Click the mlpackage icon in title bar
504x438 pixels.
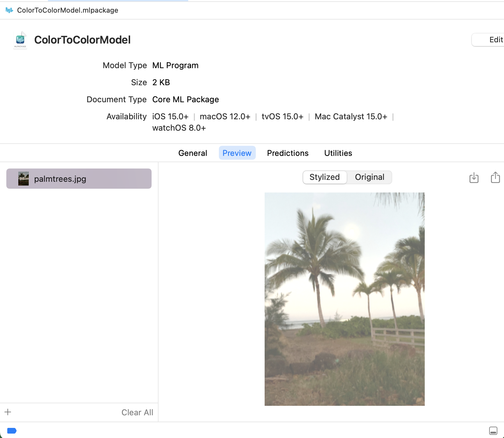[x=9, y=10]
